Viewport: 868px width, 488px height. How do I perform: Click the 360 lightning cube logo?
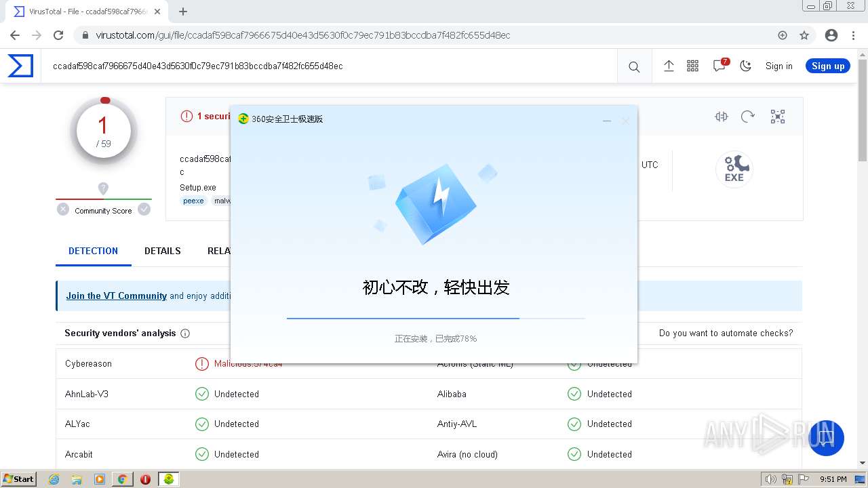(x=436, y=203)
